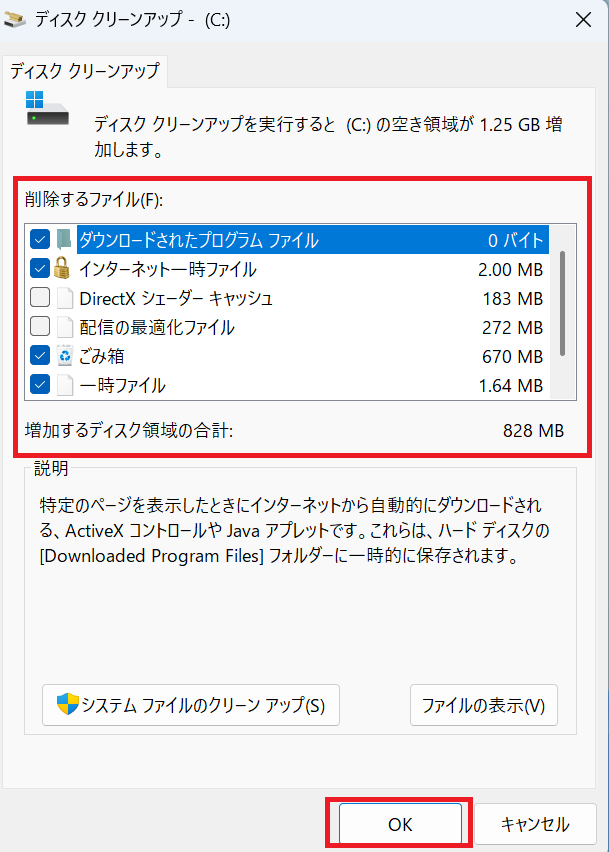Click the lock icon beside インターネット一時ファイル
Viewport: 609px width, 852px height.
tap(64, 269)
